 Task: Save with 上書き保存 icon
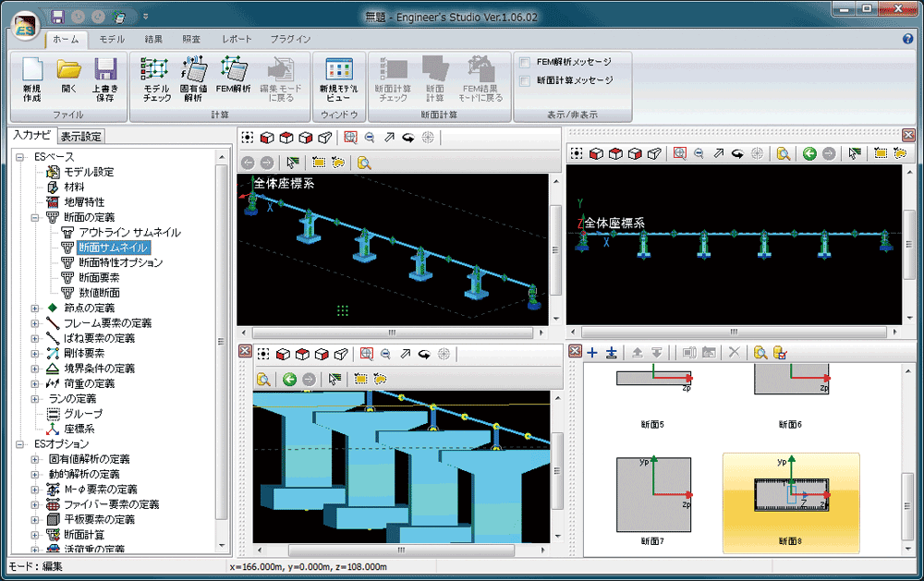[x=105, y=79]
